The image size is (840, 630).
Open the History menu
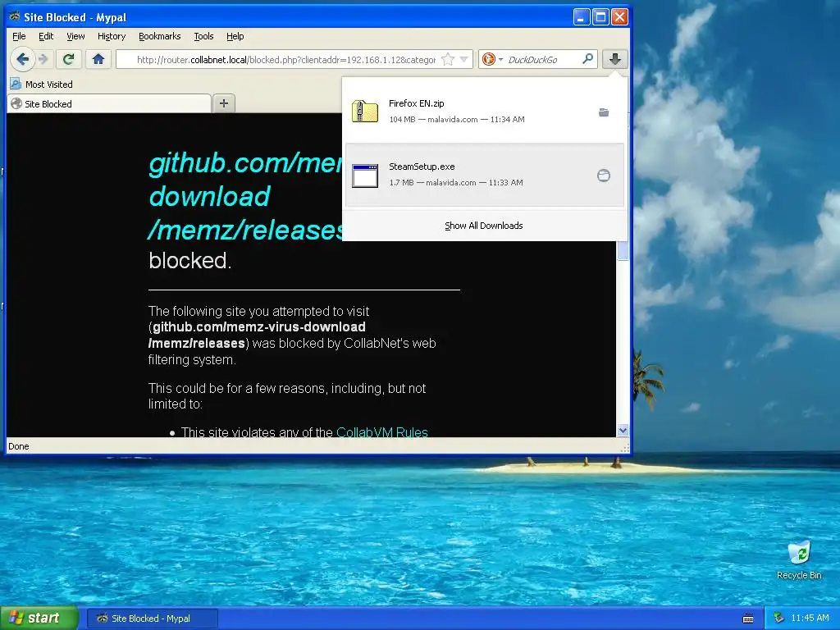(112, 36)
